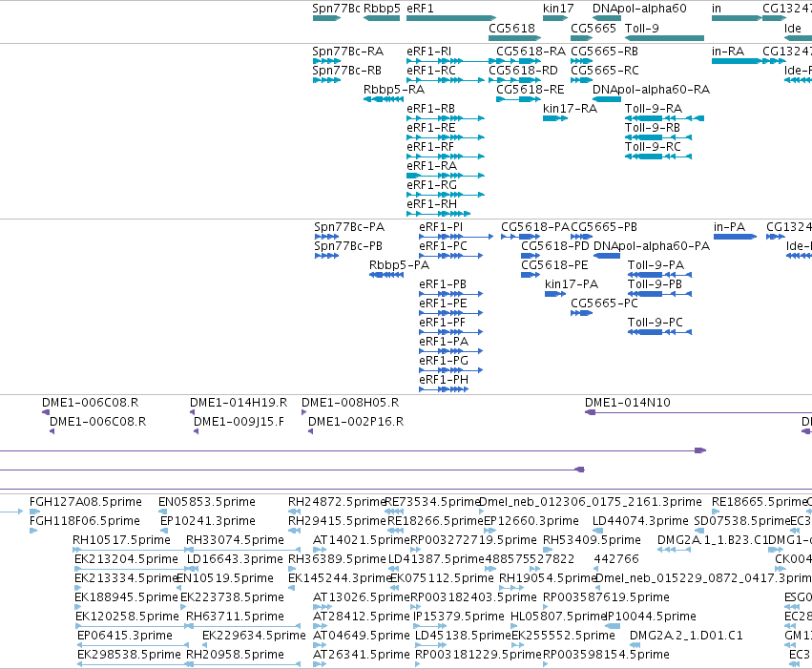
Task: Click the CG5618 gene label
Action: 511,28
